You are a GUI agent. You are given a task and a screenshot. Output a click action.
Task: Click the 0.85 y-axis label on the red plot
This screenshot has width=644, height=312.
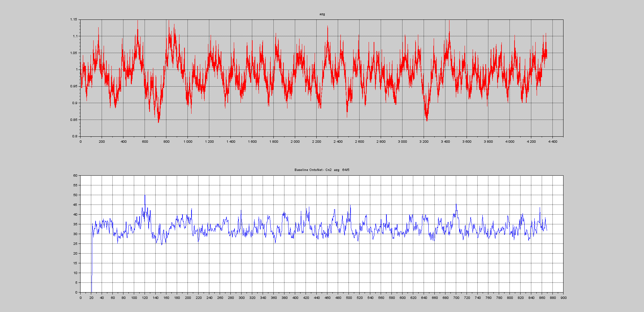(x=73, y=120)
